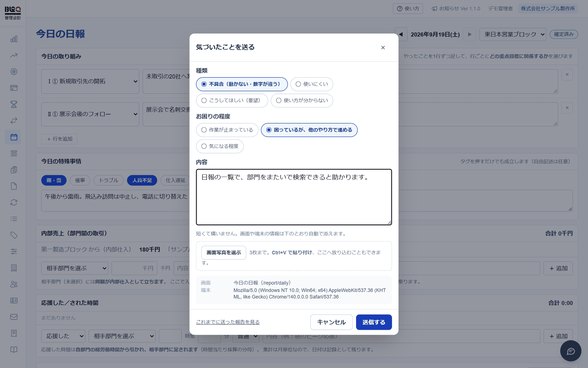This screenshot has height=368, width=588.
Task: Open the trophy icon in the sidebar
Action: point(14,105)
